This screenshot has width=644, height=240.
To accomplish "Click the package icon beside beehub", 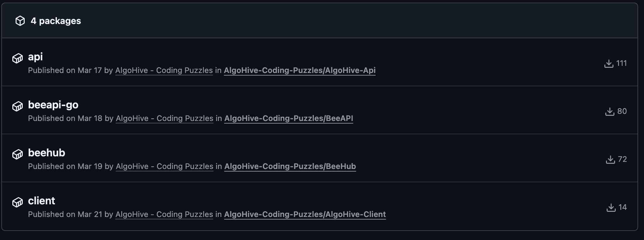I will 18,154.
